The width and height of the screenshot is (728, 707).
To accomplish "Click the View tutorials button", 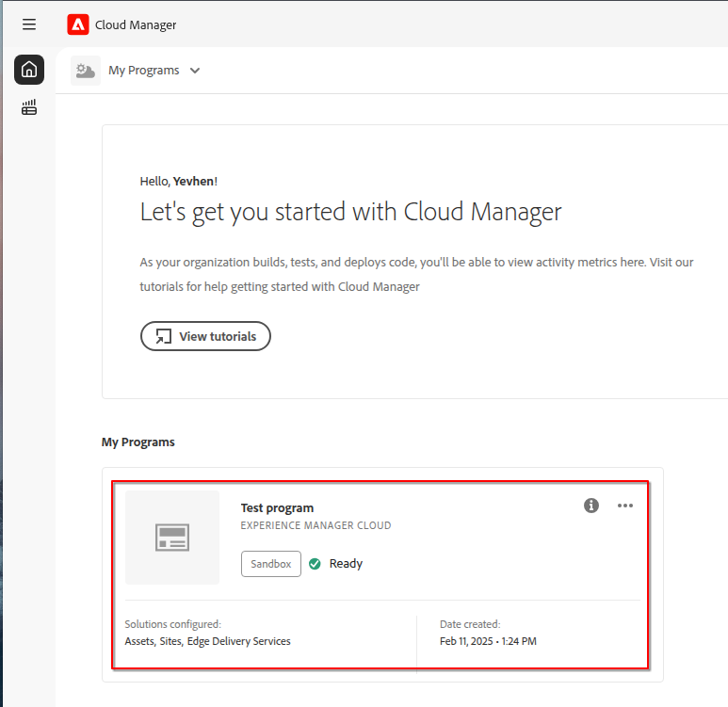I will tap(205, 336).
